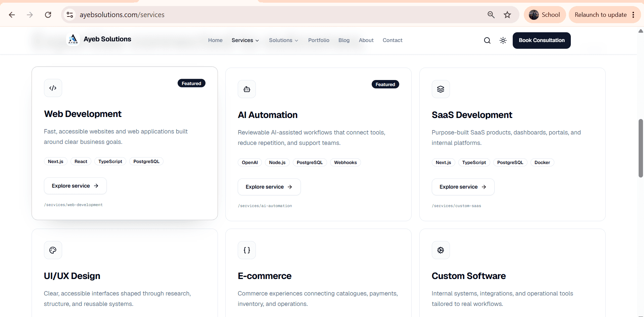Click the SaaS Development layers icon
644x317 pixels.
(x=441, y=89)
